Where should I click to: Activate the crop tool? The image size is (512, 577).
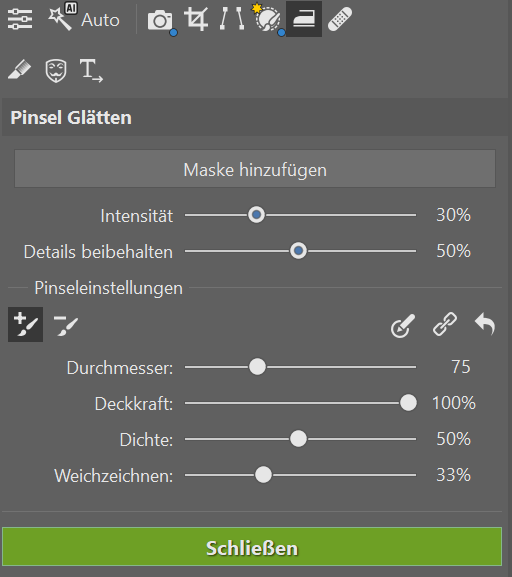coord(196,19)
